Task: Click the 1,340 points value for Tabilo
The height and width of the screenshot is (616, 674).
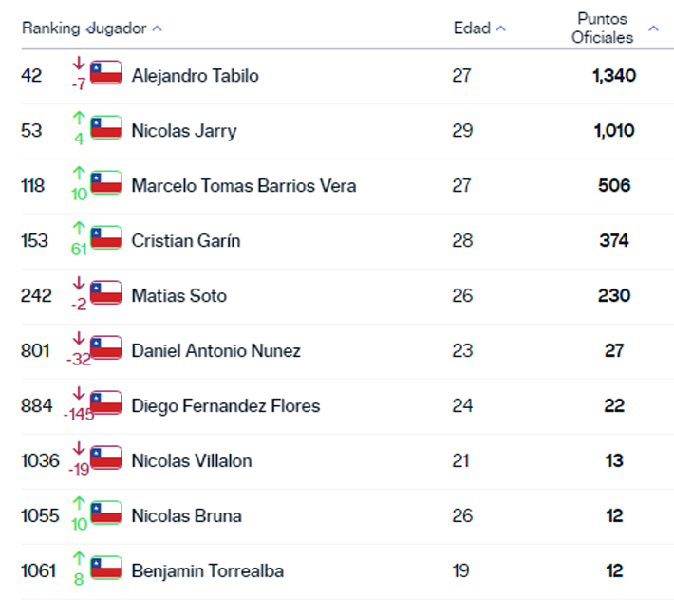Action: coord(614,76)
